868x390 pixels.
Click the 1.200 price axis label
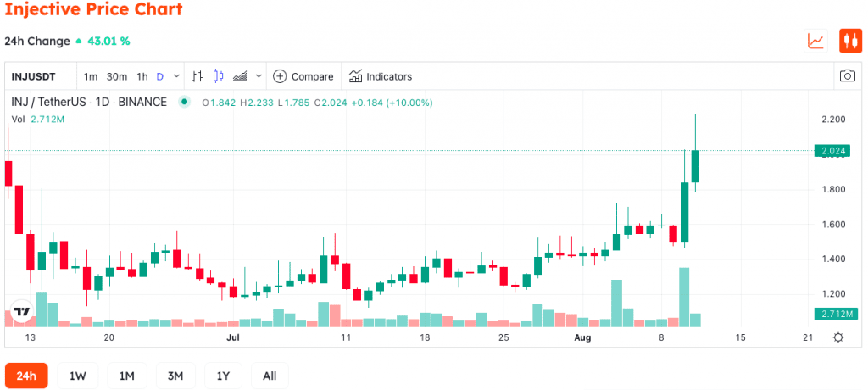pos(833,293)
